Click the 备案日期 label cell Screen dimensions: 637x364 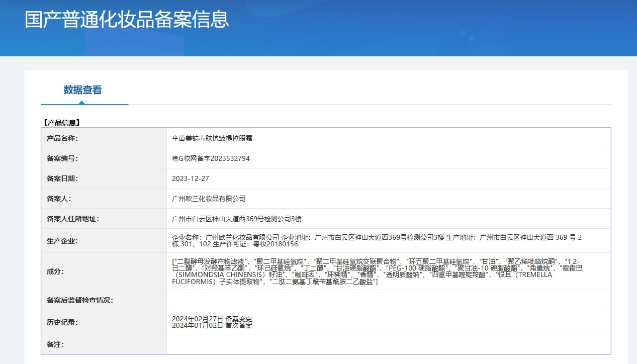(x=104, y=178)
